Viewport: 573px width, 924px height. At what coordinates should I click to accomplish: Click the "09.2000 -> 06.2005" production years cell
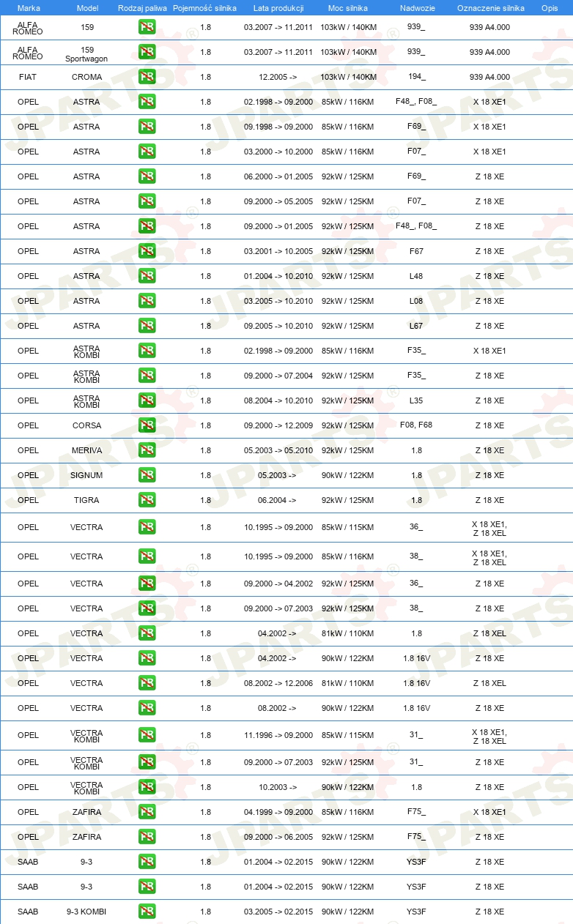coord(278,837)
